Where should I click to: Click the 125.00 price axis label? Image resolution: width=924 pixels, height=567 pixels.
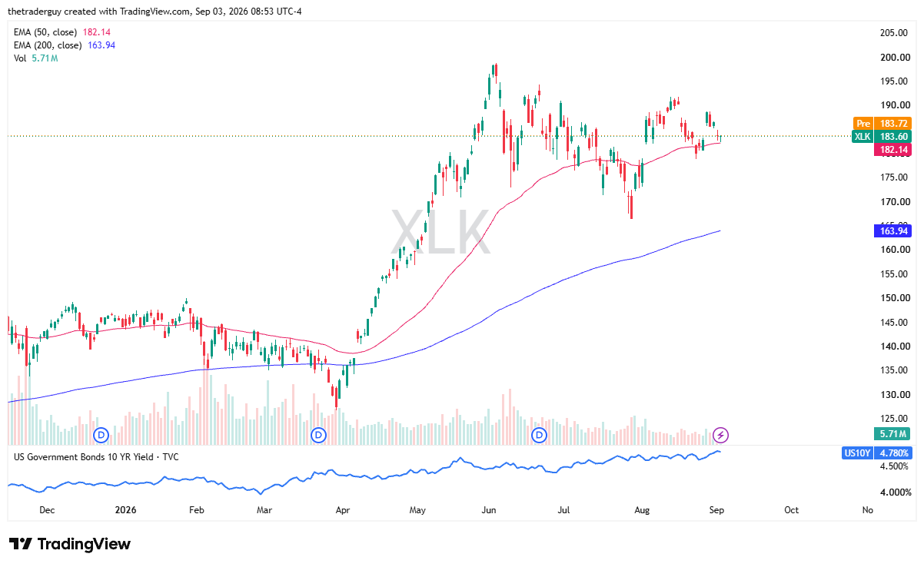click(x=895, y=419)
